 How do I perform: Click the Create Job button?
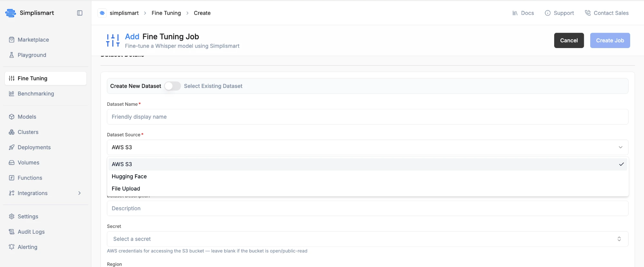point(610,40)
